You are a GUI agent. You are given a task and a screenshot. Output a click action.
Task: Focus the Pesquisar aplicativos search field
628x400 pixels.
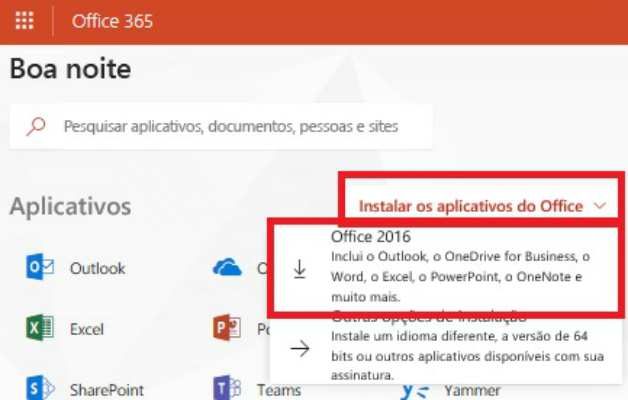221,127
